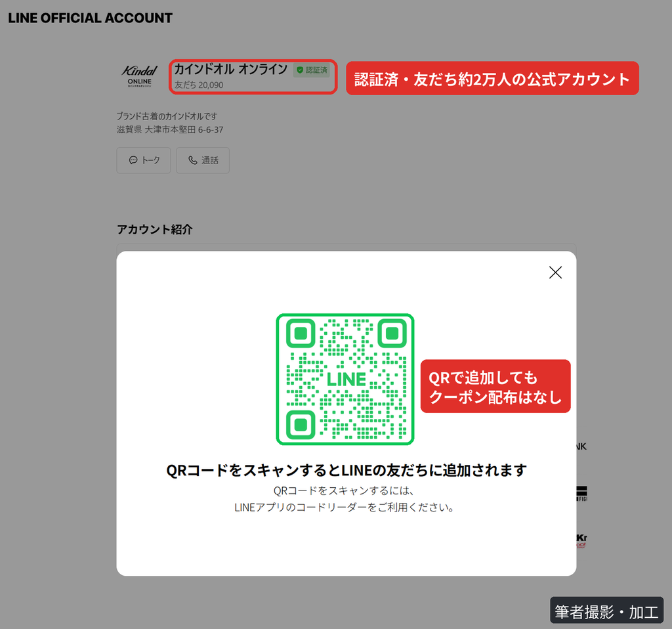
Task: Select the カインドオル オンライン account name
Action: click(230, 69)
